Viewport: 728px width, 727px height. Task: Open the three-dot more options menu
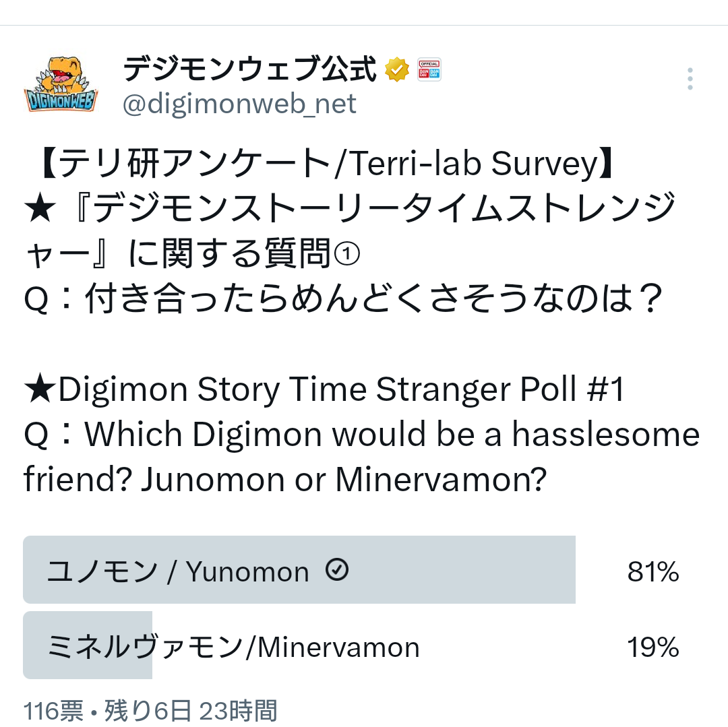click(690, 79)
